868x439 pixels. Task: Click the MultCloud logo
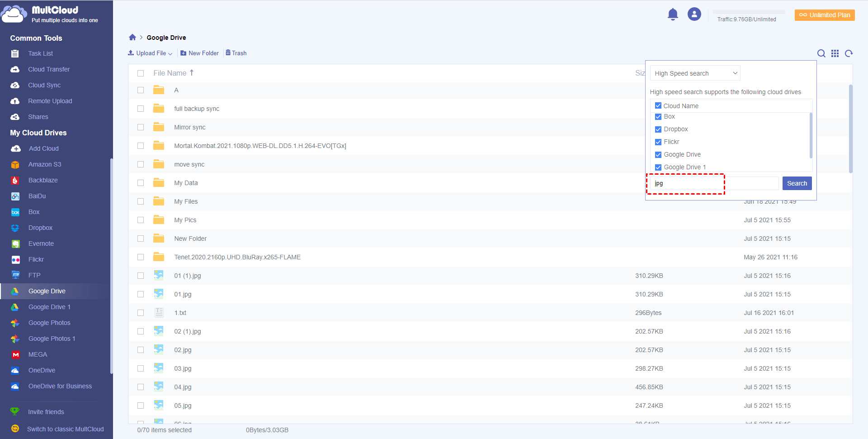pyautogui.click(x=50, y=14)
